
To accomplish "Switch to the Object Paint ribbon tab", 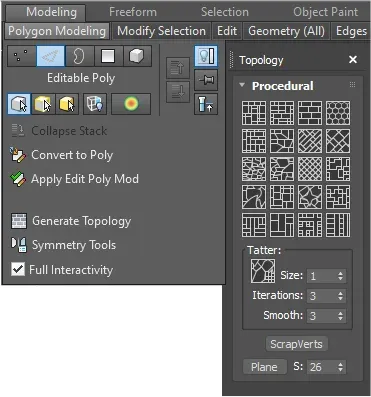I will [x=326, y=12].
